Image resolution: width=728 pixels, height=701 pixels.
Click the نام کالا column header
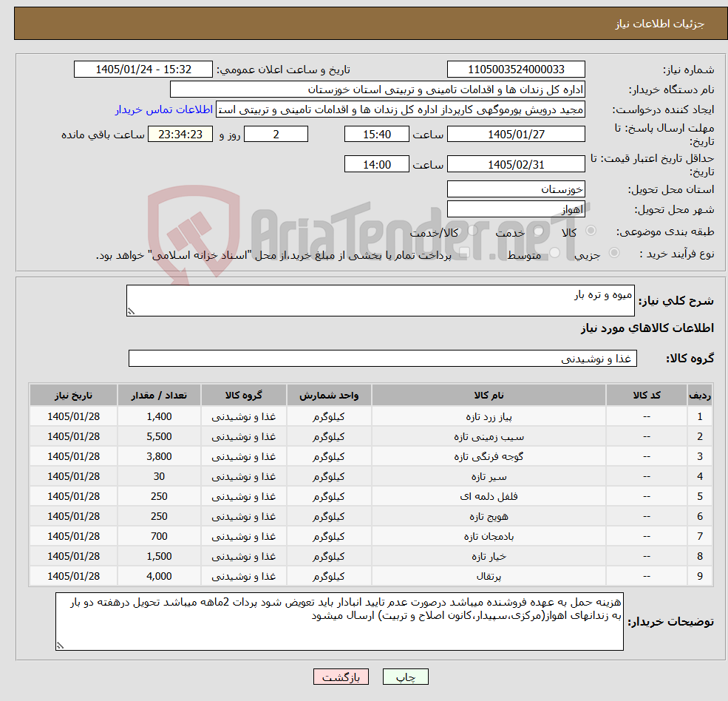[x=489, y=396]
